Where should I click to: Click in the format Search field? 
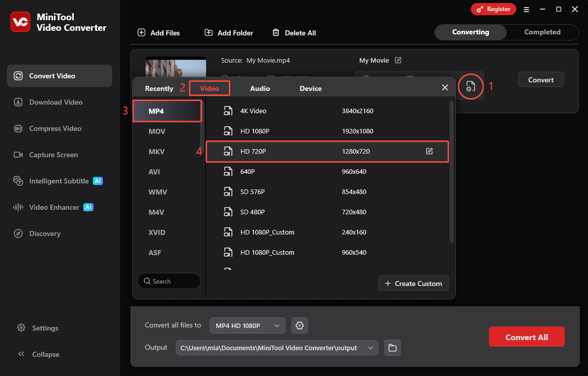(169, 281)
